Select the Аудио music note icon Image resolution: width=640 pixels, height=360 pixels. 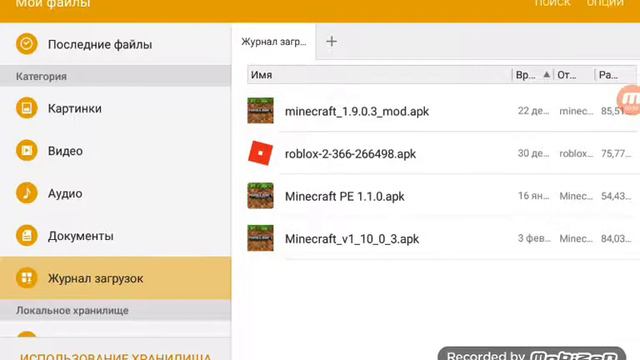[x=27, y=193]
